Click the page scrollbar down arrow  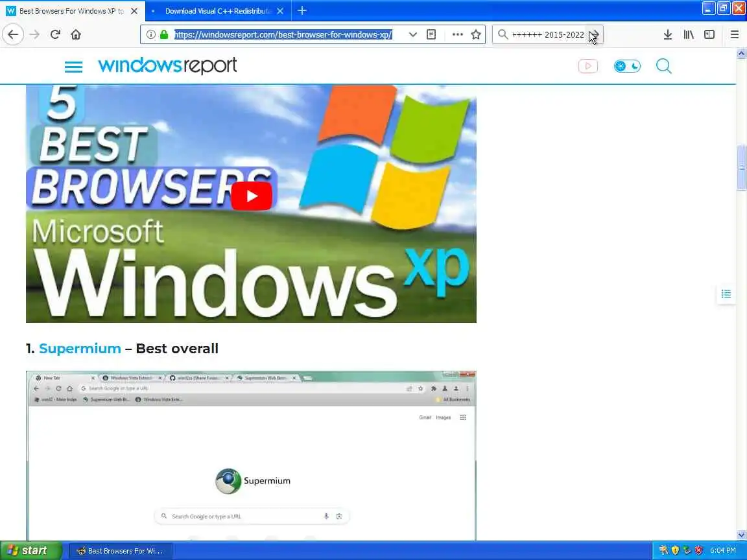tap(741, 535)
